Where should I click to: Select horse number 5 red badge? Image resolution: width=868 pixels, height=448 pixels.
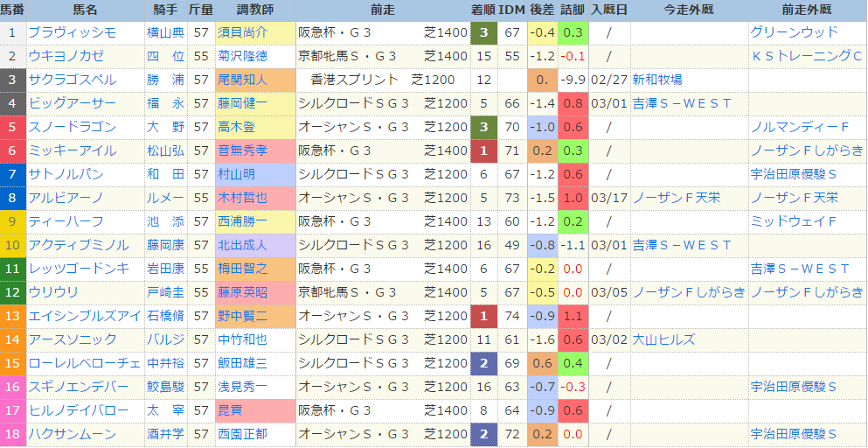coord(13,128)
